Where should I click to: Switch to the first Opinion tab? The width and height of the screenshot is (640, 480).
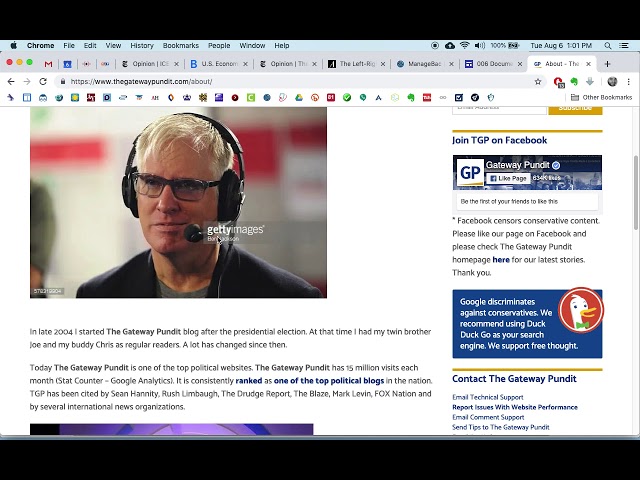[150, 64]
